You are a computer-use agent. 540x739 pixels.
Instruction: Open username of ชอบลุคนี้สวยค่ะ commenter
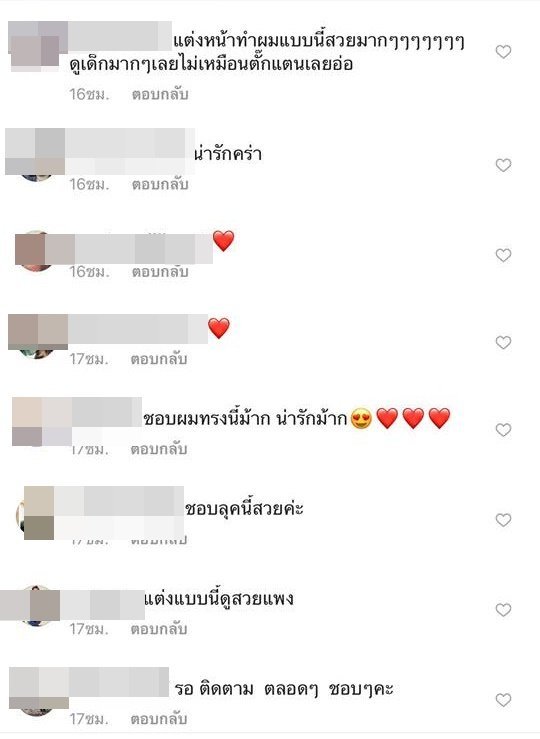pos(119,508)
